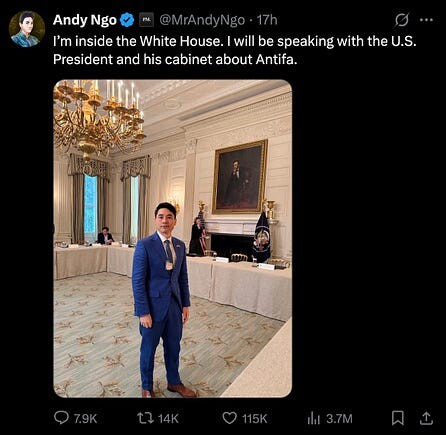Click the 115K likes count
446x435 pixels.
click(x=255, y=418)
